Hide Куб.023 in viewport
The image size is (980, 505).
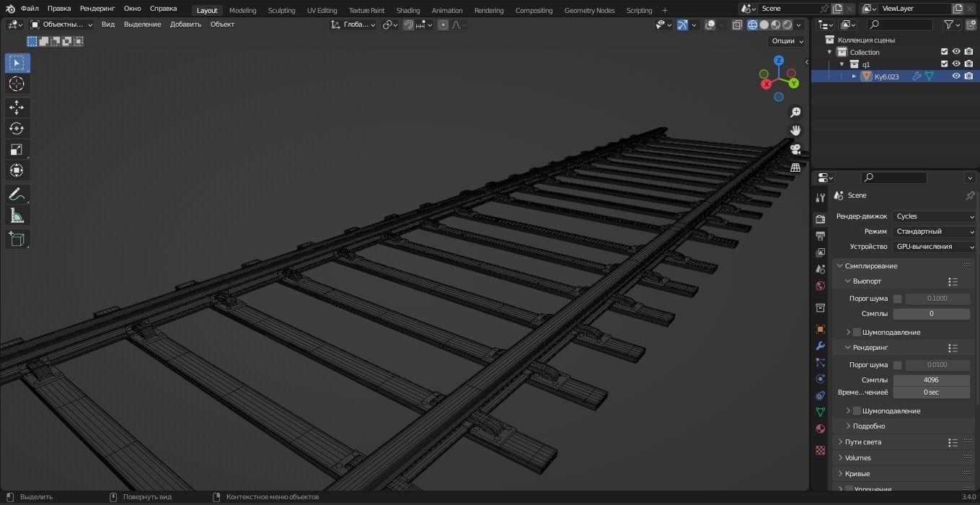click(x=956, y=76)
